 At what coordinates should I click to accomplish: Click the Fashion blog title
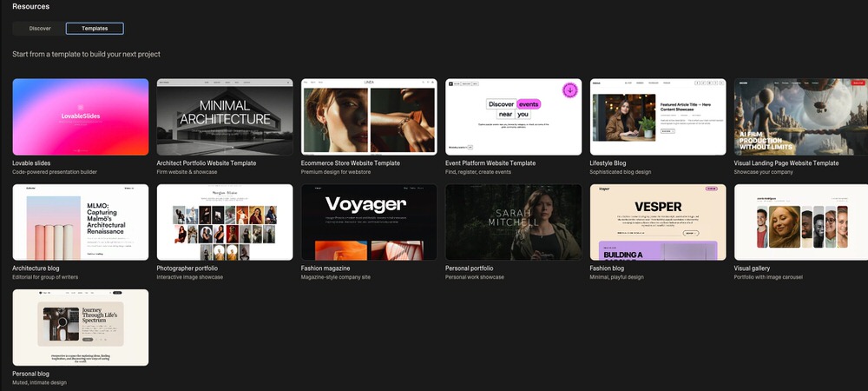coord(607,268)
